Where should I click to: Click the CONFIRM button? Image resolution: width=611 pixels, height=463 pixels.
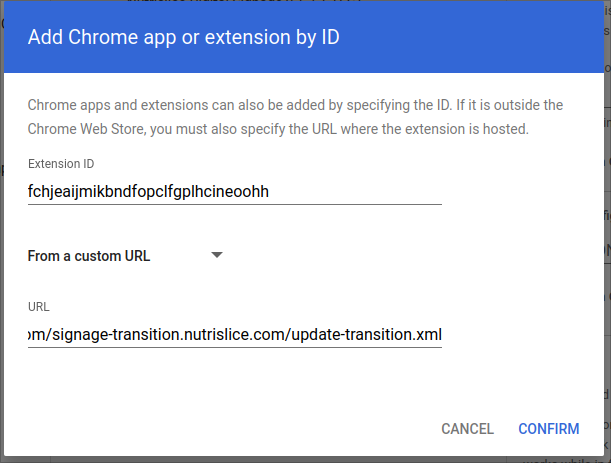pos(549,429)
